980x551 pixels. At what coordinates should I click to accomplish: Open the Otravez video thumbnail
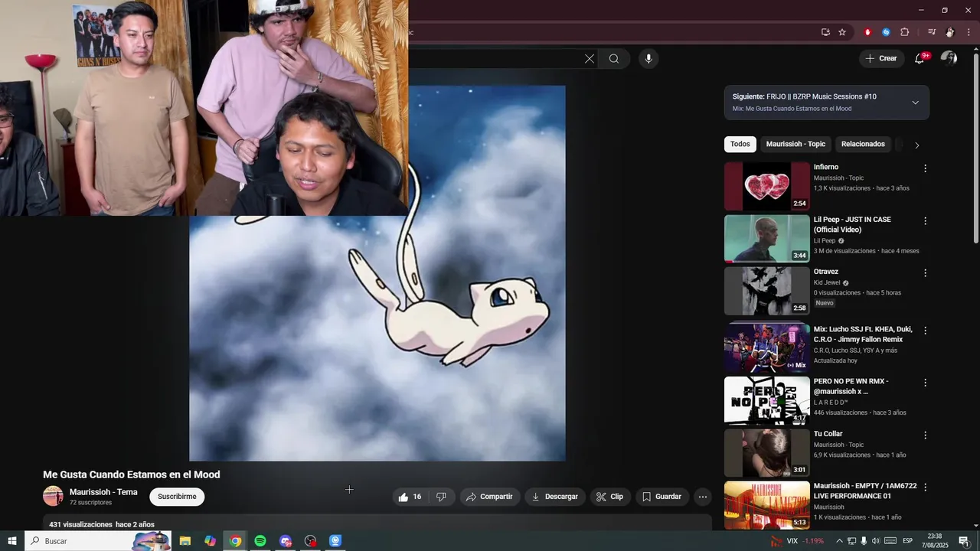click(x=766, y=291)
